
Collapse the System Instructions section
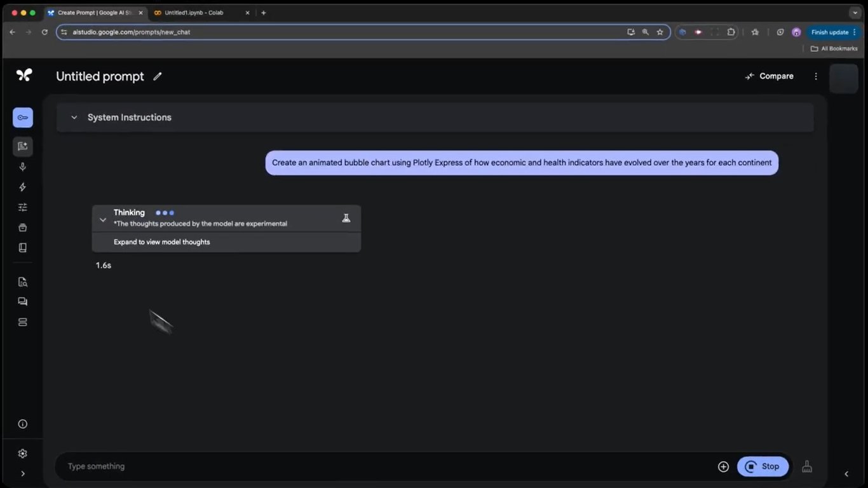74,117
